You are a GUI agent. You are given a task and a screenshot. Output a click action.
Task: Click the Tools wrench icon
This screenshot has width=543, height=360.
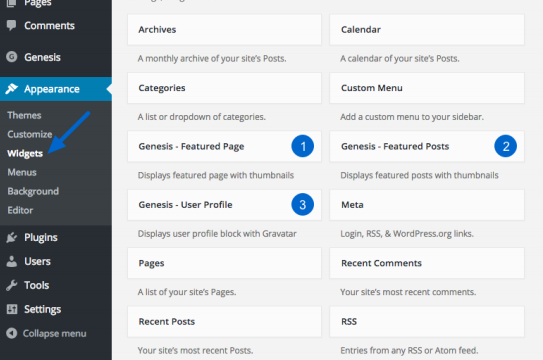(11, 285)
